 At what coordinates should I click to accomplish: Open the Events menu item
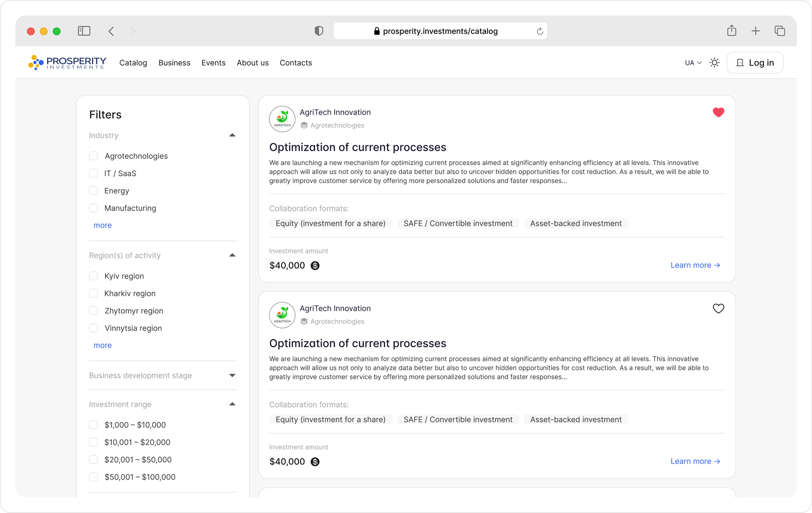pyautogui.click(x=213, y=63)
